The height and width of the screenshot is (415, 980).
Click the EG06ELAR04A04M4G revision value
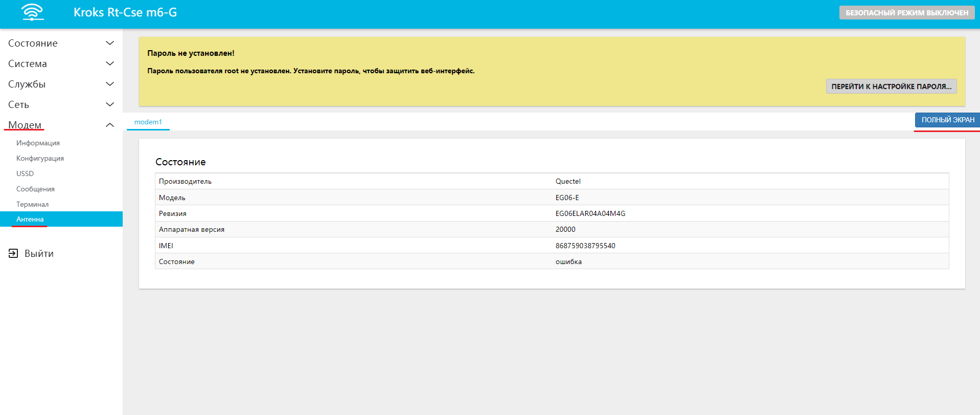590,213
